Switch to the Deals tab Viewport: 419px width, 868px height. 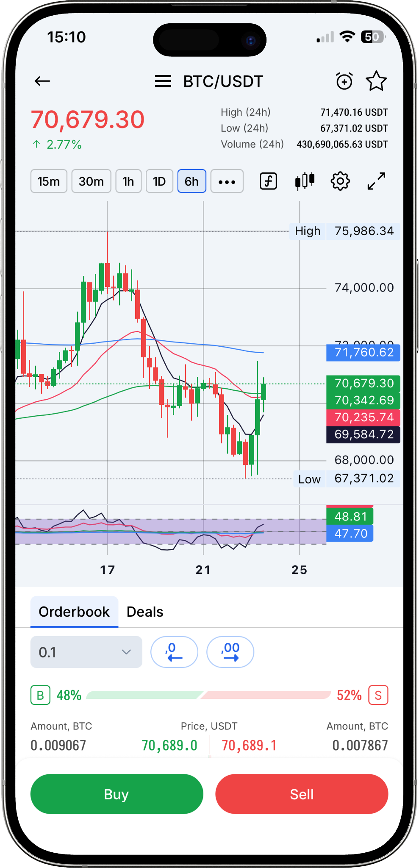pos(145,612)
